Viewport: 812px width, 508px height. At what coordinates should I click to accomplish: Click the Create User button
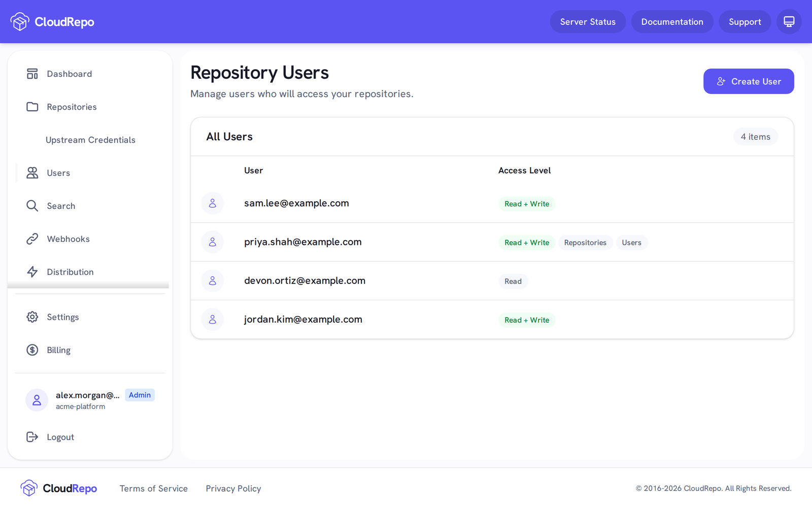(x=749, y=81)
